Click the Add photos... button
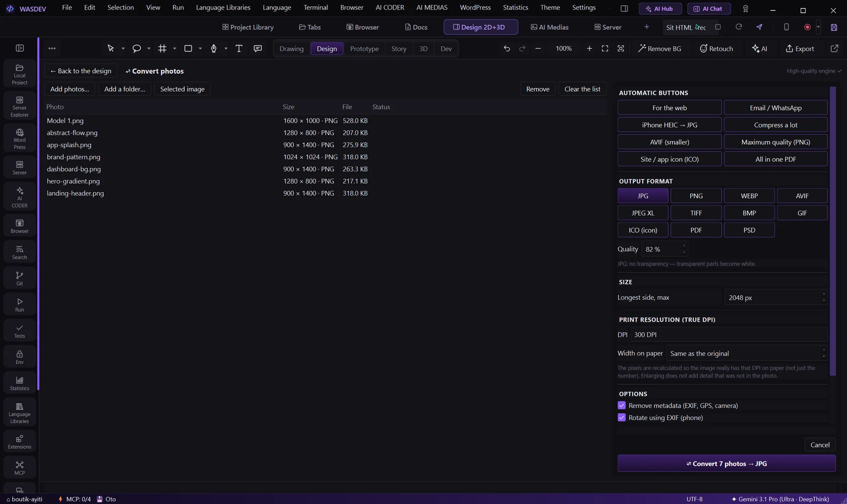 (x=70, y=89)
